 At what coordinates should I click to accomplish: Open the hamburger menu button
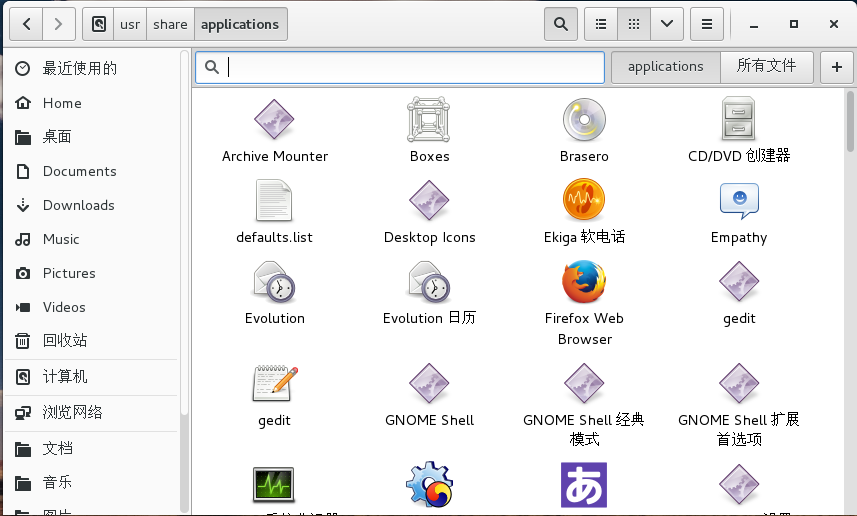707,24
